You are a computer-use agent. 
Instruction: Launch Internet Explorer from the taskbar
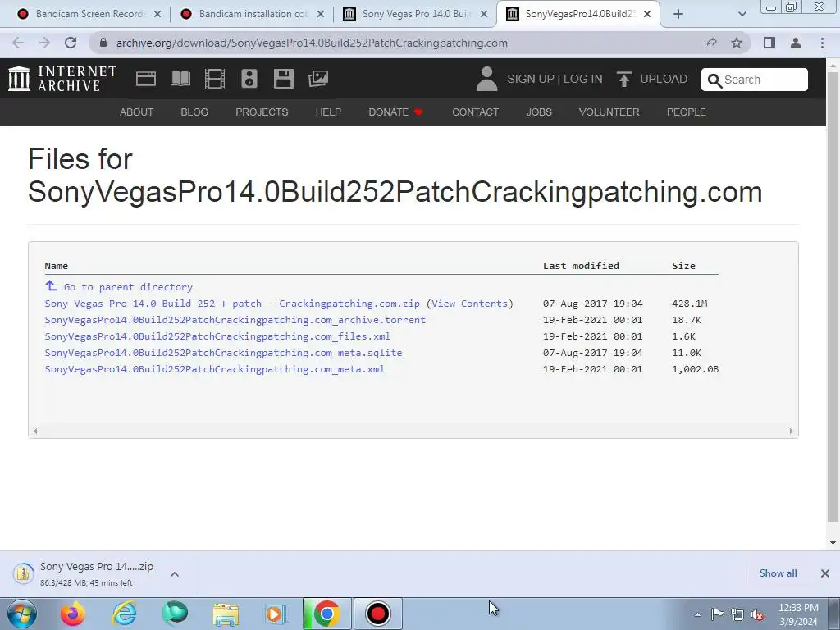[124, 614]
